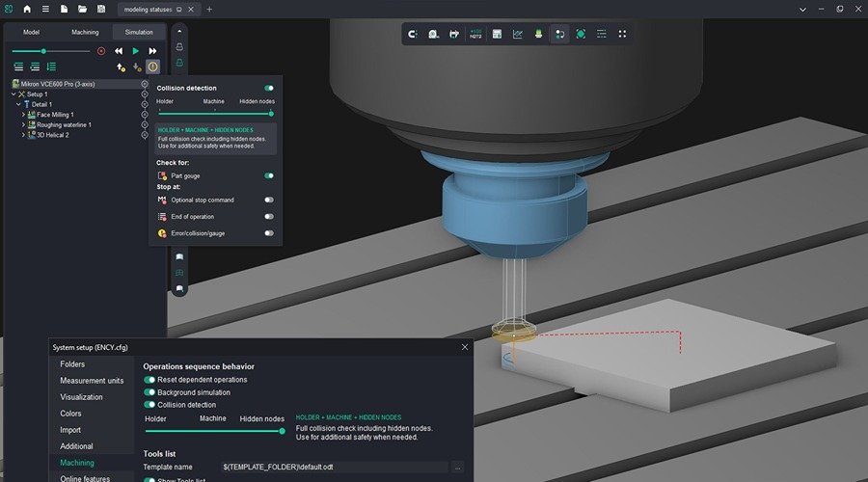Click the simulation speed slider handle
The width and height of the screenshot is (868, 482).
(x=43, y=51)
